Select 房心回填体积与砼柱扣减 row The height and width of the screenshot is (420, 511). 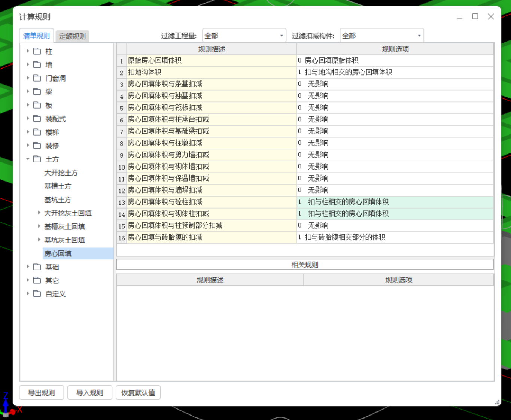[212, 202]
